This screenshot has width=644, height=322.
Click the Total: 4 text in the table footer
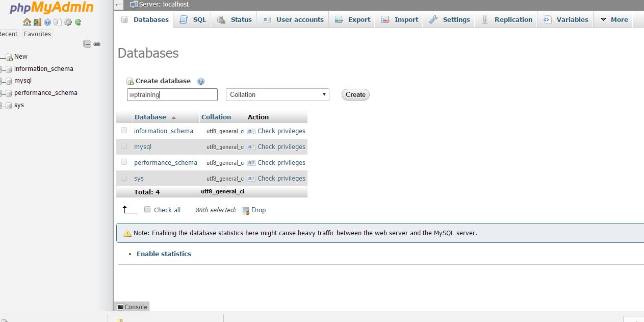click(x=147, y=192)
